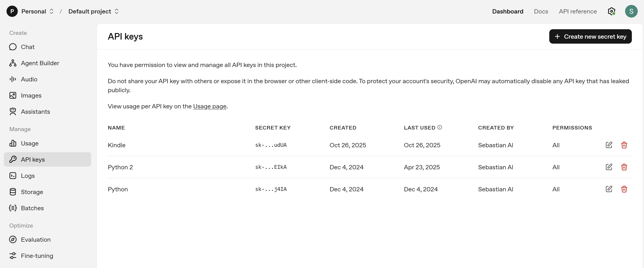Delete the Kindle API key
Image resolution: width=644 pixels, height=268 pixels.
pos(624,145)
